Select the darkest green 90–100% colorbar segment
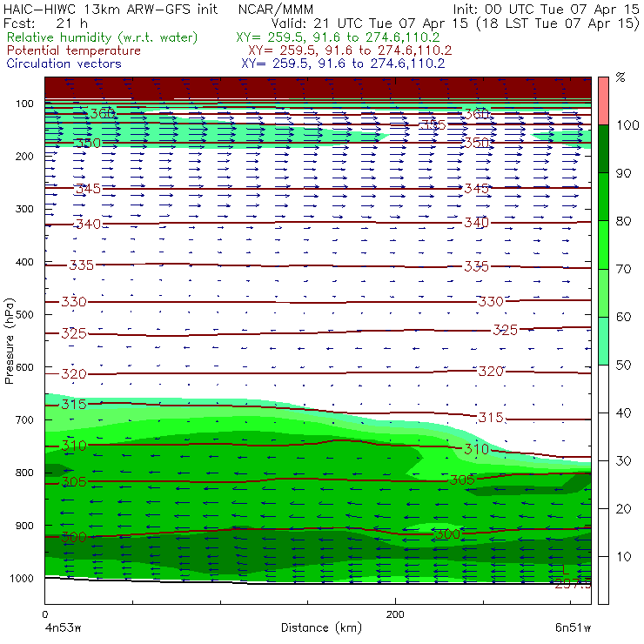 coord(603,148)
